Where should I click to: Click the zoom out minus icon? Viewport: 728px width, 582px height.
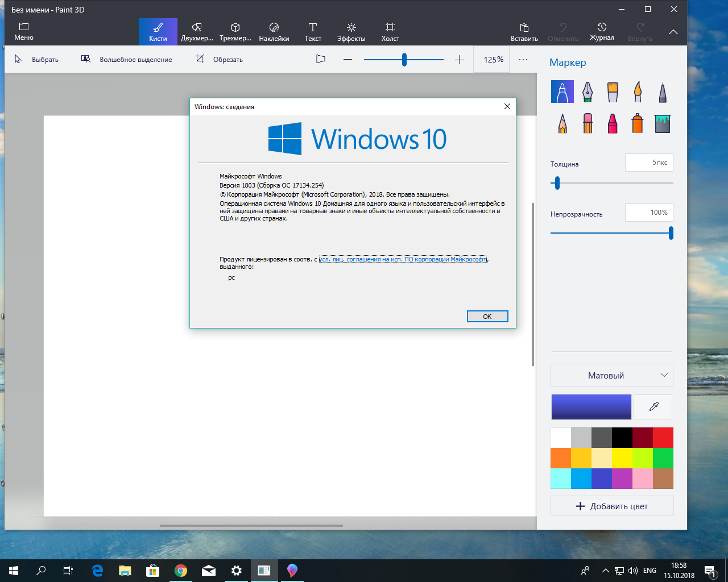(x=348, y=60)
